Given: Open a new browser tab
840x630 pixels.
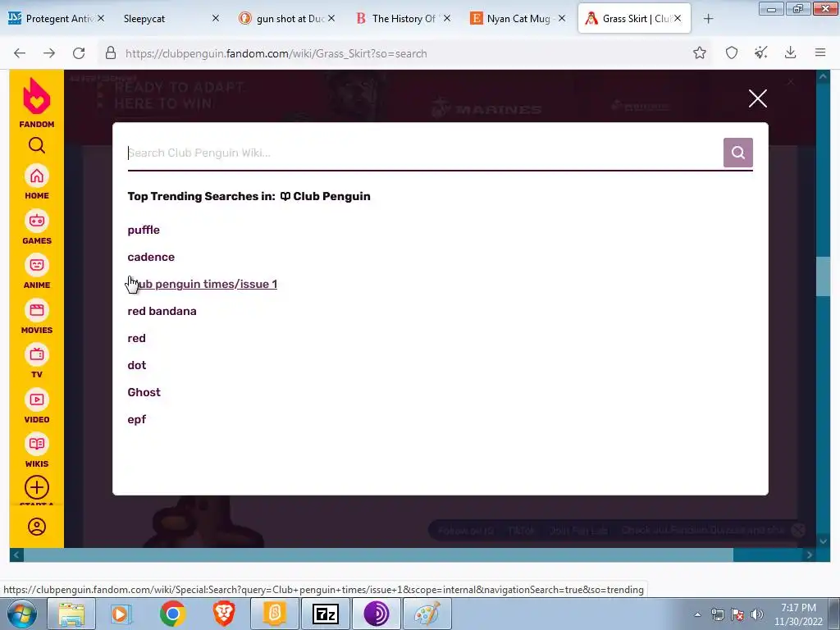Looking at the screenshot, I should click(x=708, y=19).
